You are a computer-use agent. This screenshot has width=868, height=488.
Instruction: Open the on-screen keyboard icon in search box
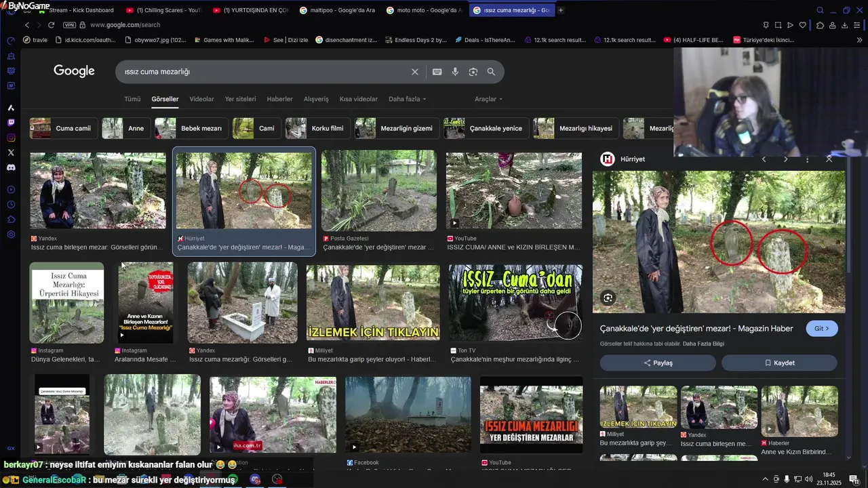[x=437, y=72]
